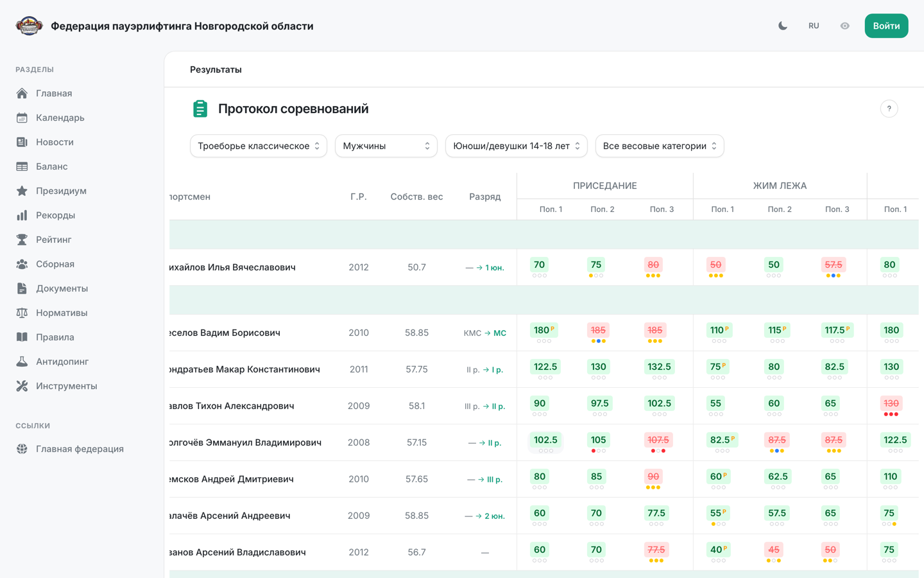This screenshot has width=924, height=578.
Task: Switch the site language via the RU button
Action: coord(814,26)
